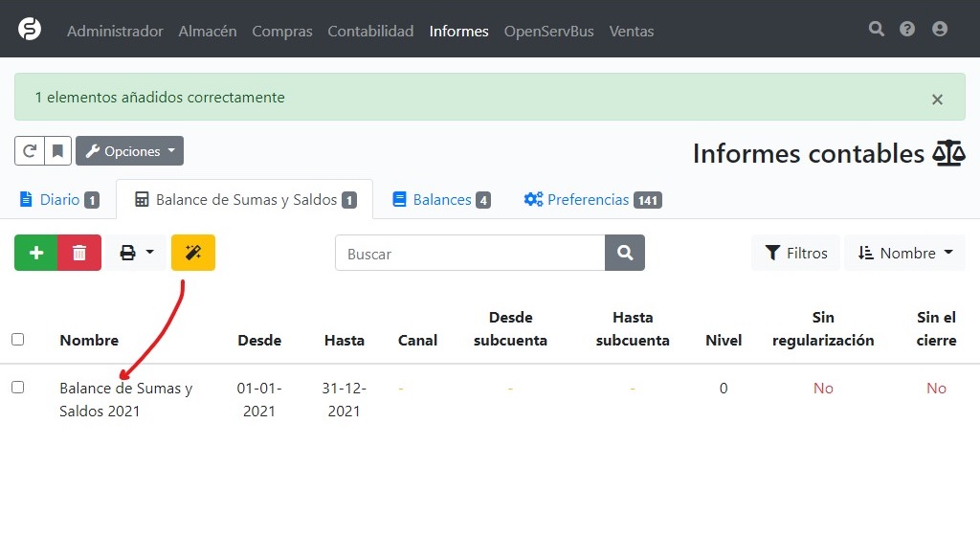
Task: Check the row checkbox for Balance de Sumas
Action: (17, 387)
